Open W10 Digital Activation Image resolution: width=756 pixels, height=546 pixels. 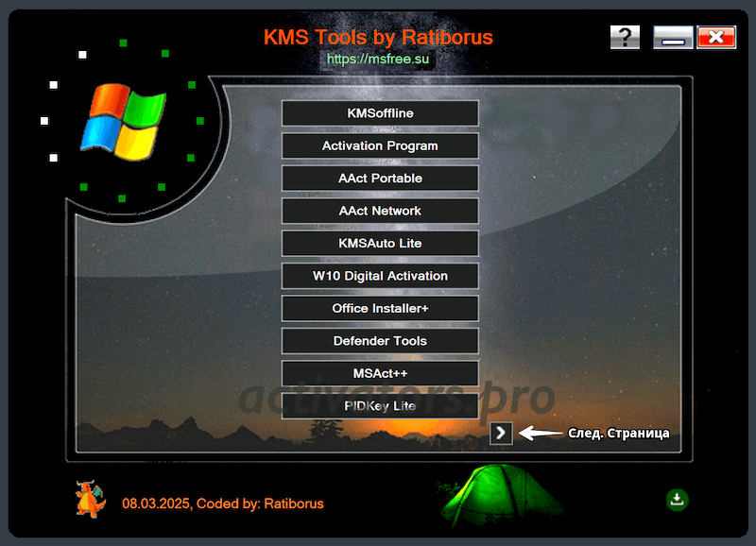[x=379, y=276]
